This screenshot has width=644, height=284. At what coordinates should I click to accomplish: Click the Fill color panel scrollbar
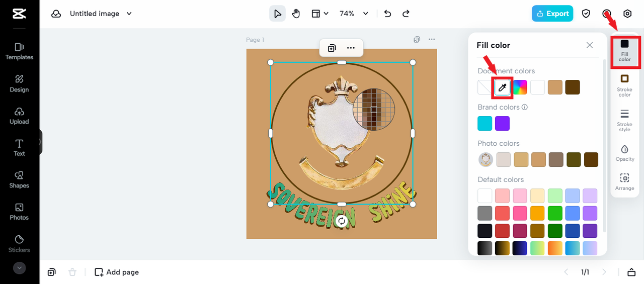(x=604, y=146)
